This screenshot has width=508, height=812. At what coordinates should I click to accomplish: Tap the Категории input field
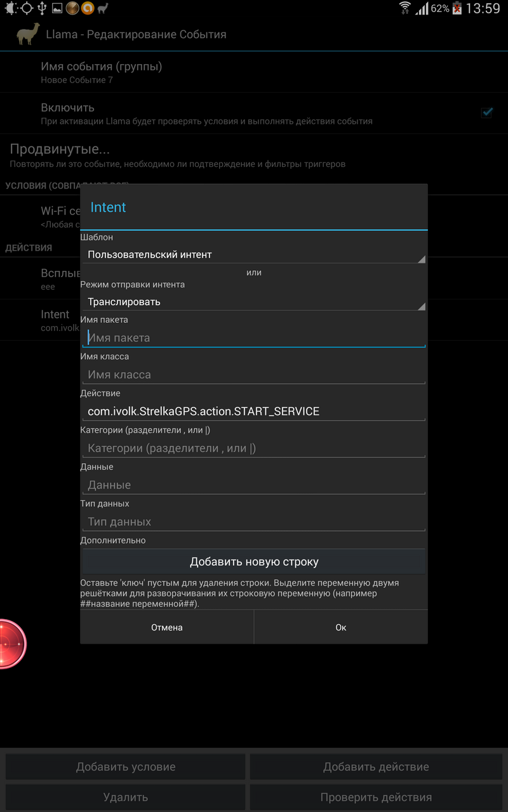pos(254,449)
